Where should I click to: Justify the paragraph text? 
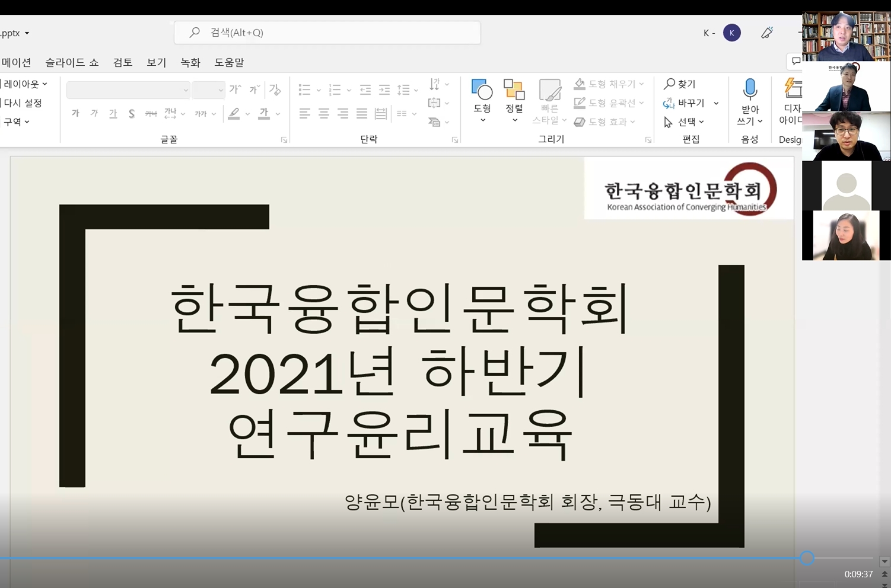point(361,113)
